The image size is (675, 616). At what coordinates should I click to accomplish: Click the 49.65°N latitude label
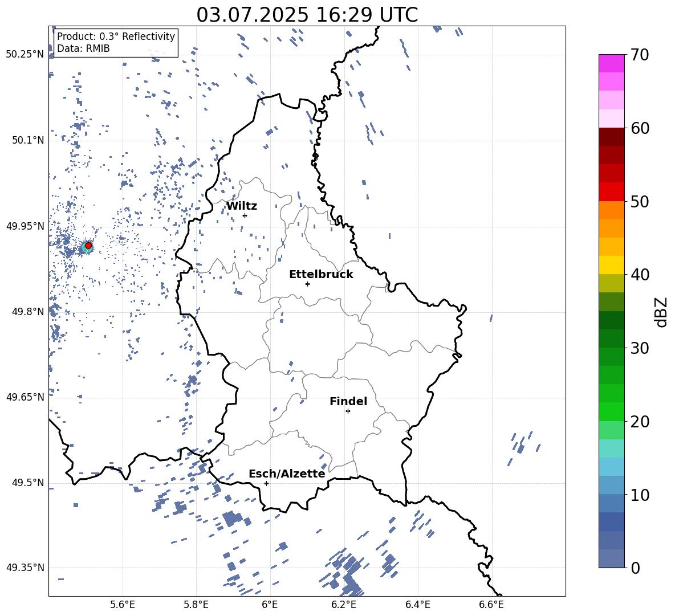tap(25, 397)
